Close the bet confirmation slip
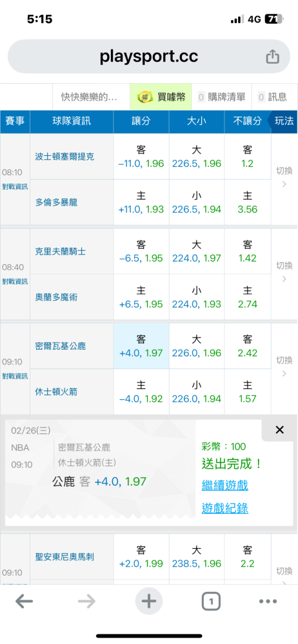The height and width of the screenshot is (644, 298). point(279,430)
